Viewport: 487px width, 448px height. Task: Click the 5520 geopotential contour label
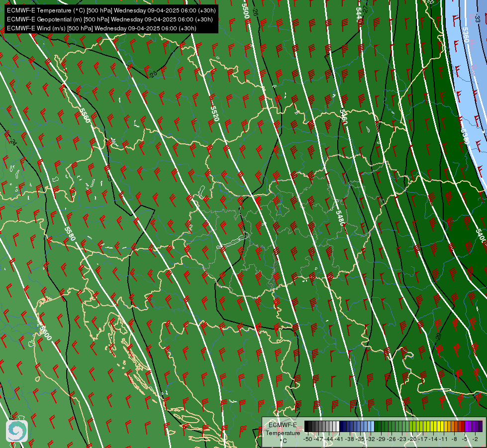click(x=215, y=113)
